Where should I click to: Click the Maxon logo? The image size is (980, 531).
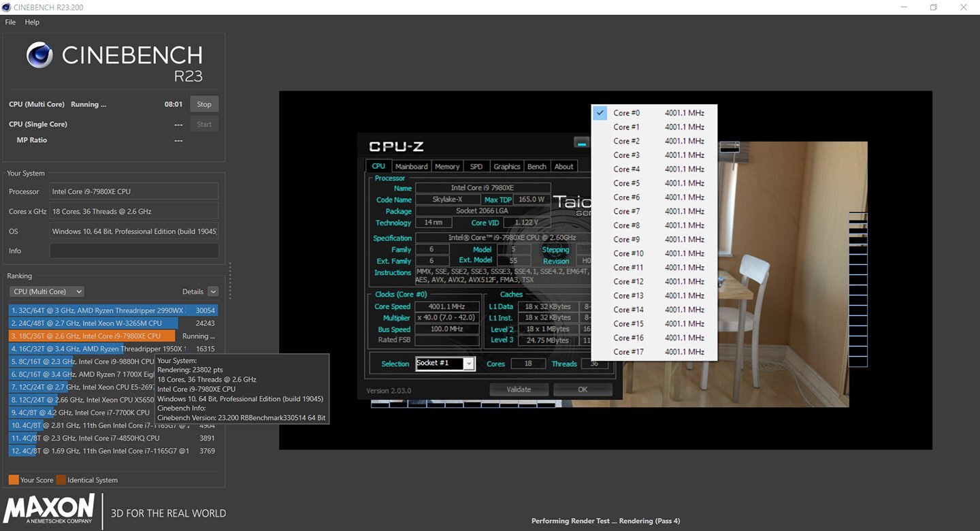50,510
